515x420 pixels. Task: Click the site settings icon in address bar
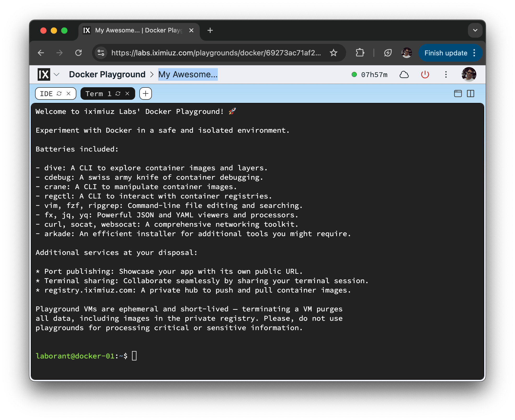click(101, 53)
